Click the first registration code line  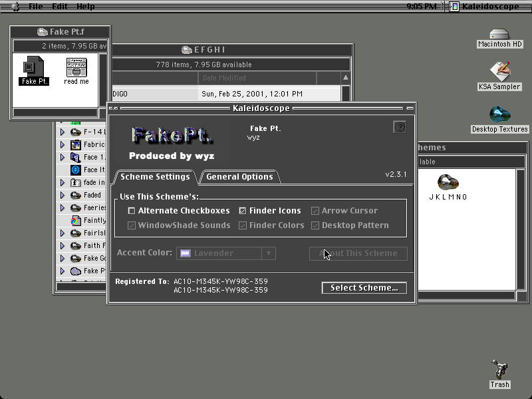pos(221,281)
